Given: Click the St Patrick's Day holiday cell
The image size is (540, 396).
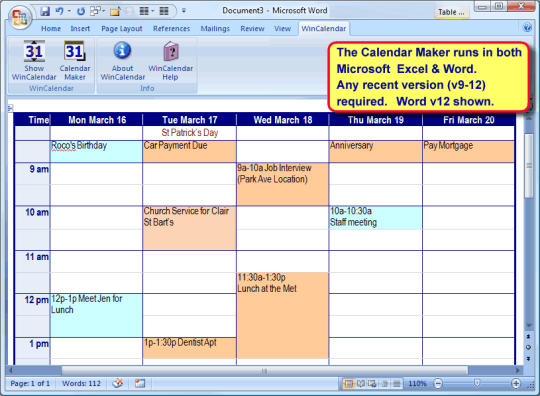Looking at the screenshot, I should point(190,133).
